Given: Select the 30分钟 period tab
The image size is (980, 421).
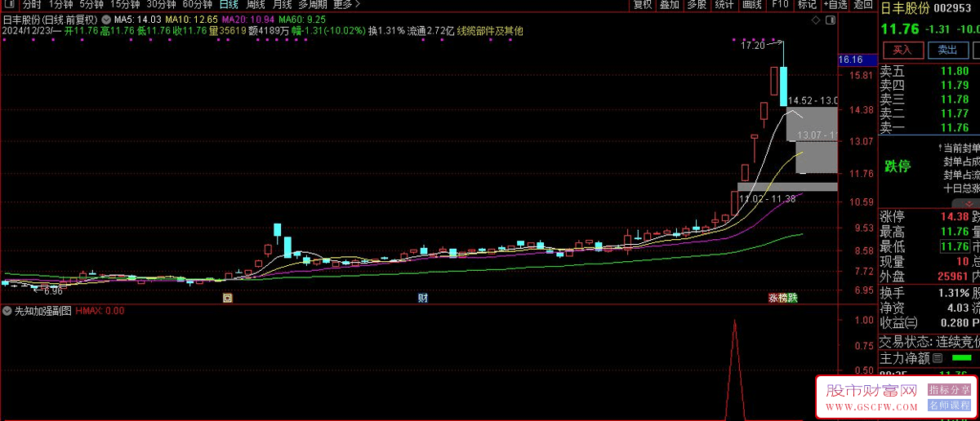Looking at the screenshot, I should coord(161,5).
